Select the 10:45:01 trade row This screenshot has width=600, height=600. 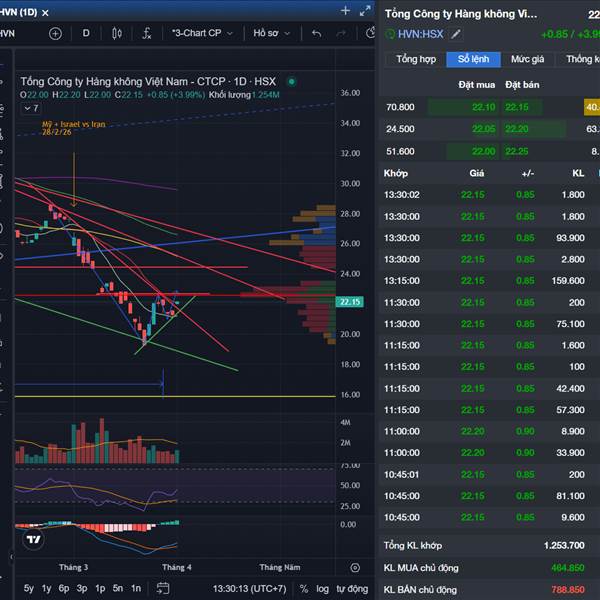(x=489, y=475)
